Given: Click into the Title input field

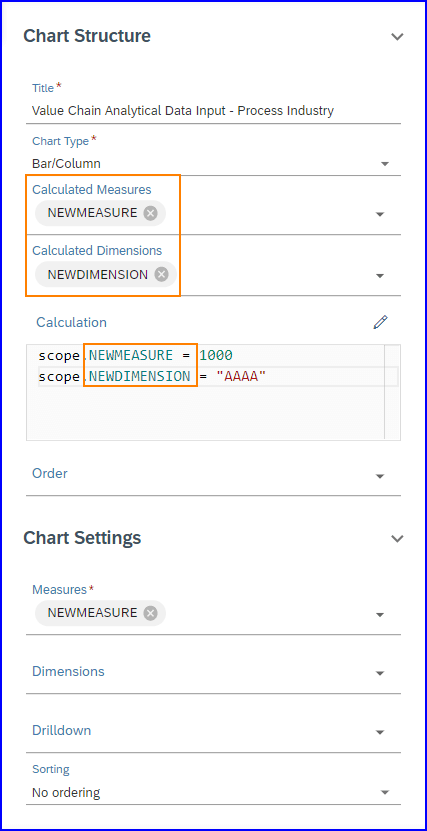Looking at the screenshot, I should pyautogui.click(x=214, y=111).
